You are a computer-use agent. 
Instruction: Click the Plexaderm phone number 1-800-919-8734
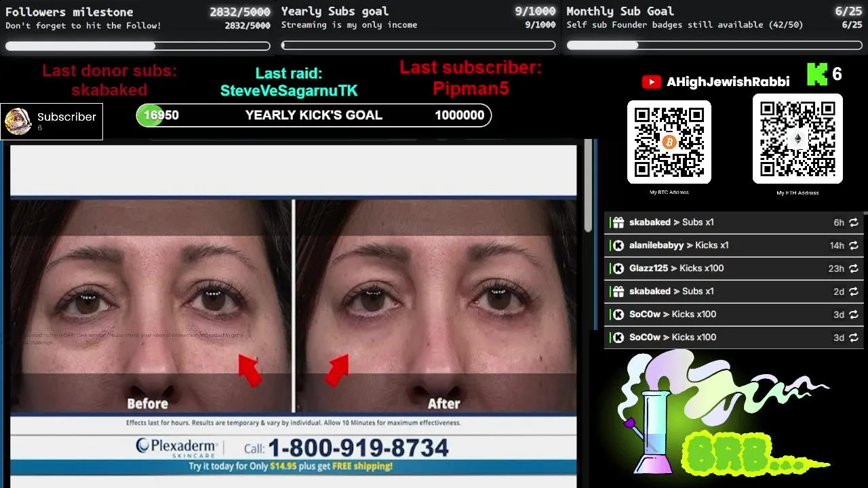point(358,448)
